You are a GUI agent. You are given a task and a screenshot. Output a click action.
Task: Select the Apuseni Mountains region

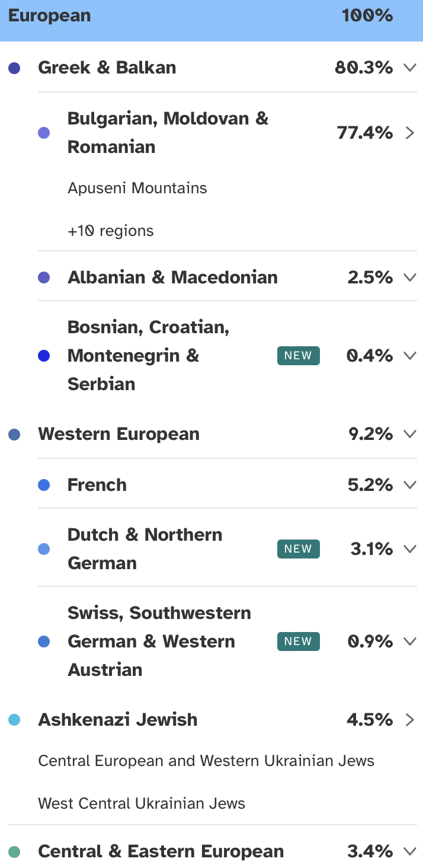point(137,189)
